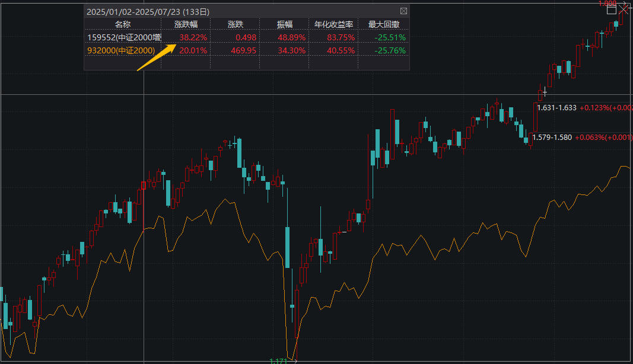This screenshot has width=633, height=364.
Task: Click the 名称 column header
Action: (124, 24)
